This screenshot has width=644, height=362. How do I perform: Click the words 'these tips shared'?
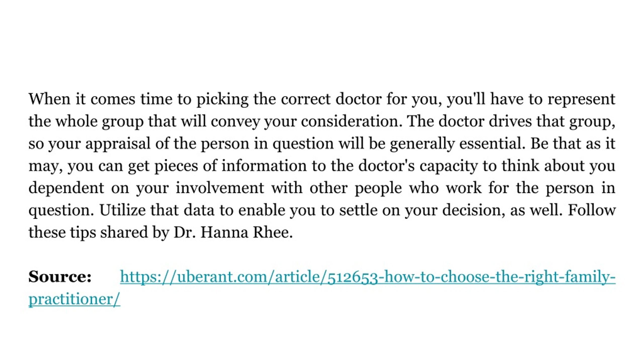point(88,233)
